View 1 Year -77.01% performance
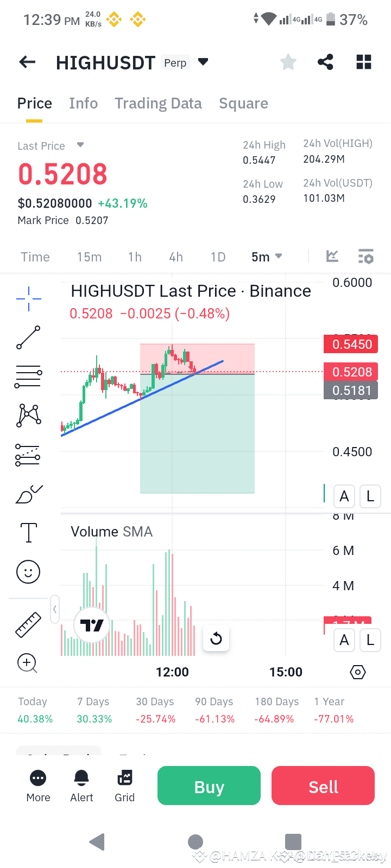Image resolution: width=391 pixels, height=868 pixels. [x=333, y=710]
